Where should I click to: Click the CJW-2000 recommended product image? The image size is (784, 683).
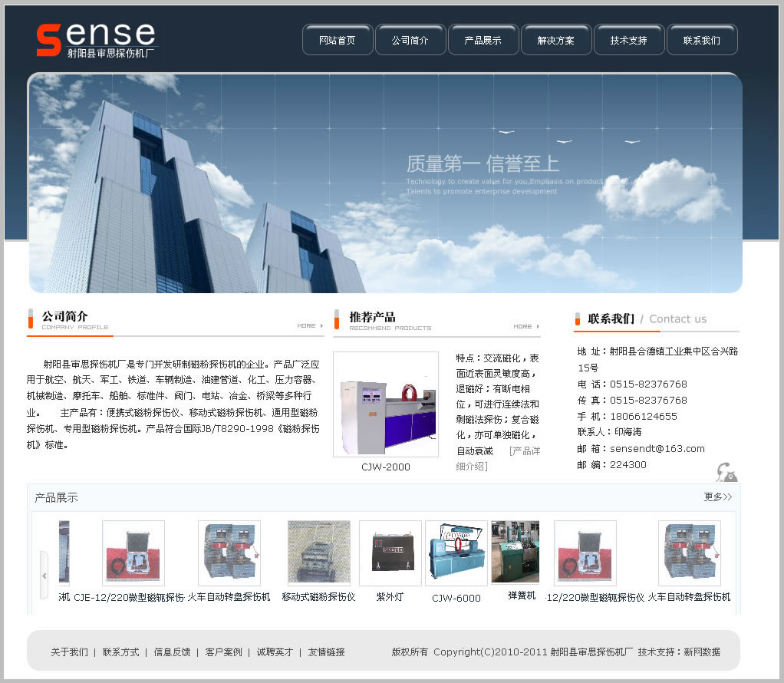(386, 404)
